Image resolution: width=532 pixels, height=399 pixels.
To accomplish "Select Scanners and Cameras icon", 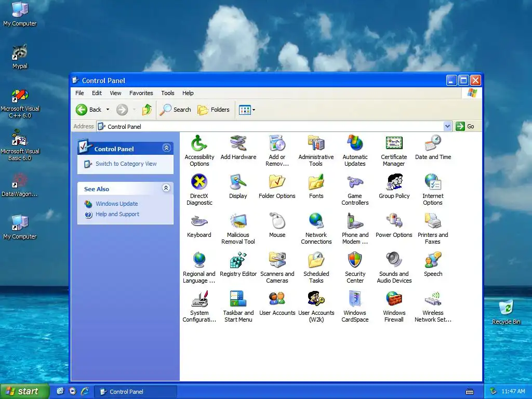I will tap(277, 260).
